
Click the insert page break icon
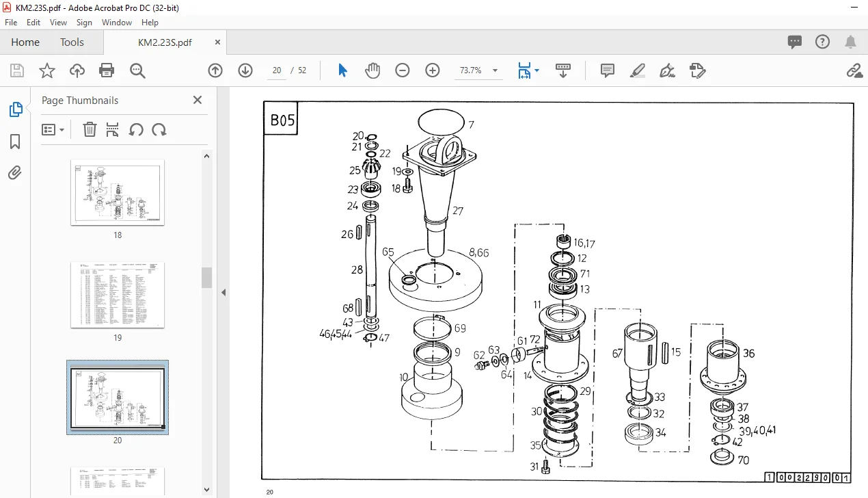(x=113, y=129)
